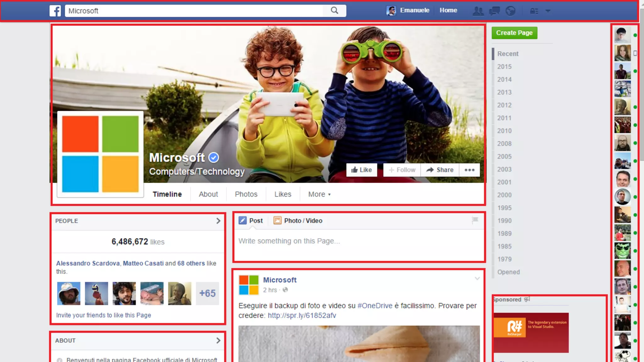Open the post options chevron on Microsoft post
Image resolution: width=644 pixels, height=362 pixels.
[477, 278]
